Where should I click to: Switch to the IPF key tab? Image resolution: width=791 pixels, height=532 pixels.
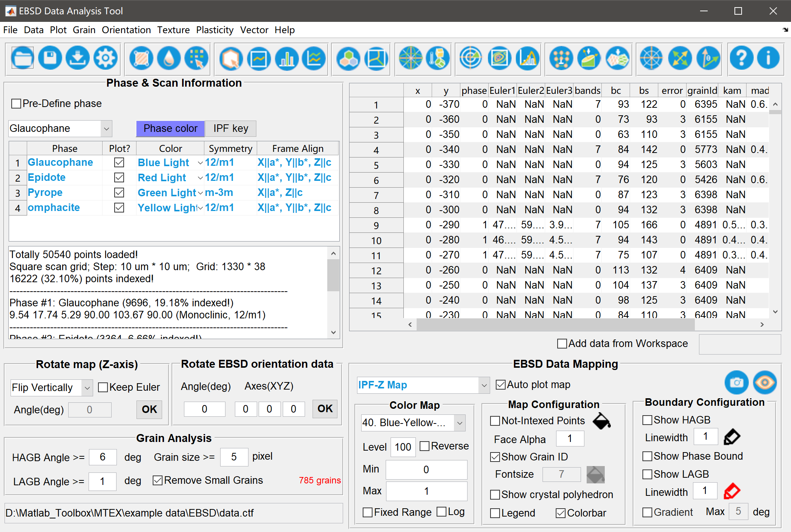pyautogui.click(x=231, y=128)
